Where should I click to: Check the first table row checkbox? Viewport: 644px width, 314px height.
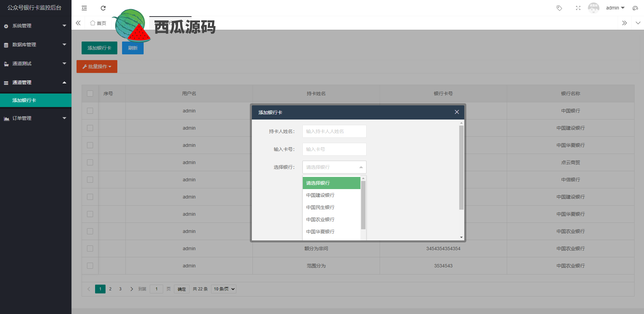coord(90,111)
